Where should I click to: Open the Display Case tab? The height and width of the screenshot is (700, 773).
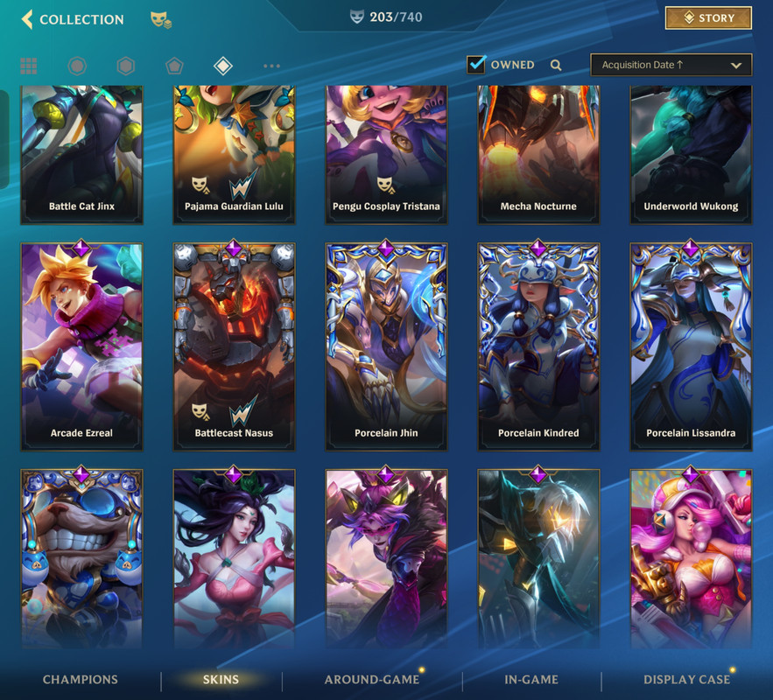point(686,679)
